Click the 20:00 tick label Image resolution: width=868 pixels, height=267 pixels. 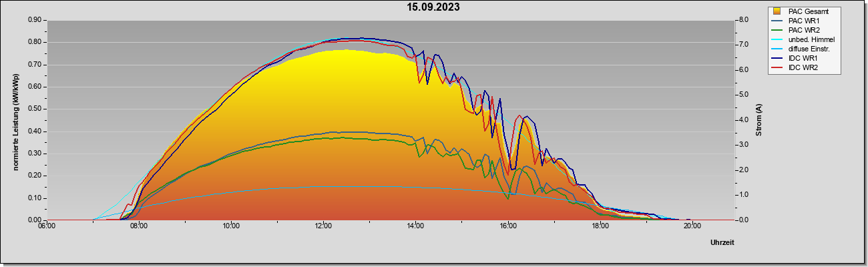(692, 225)
